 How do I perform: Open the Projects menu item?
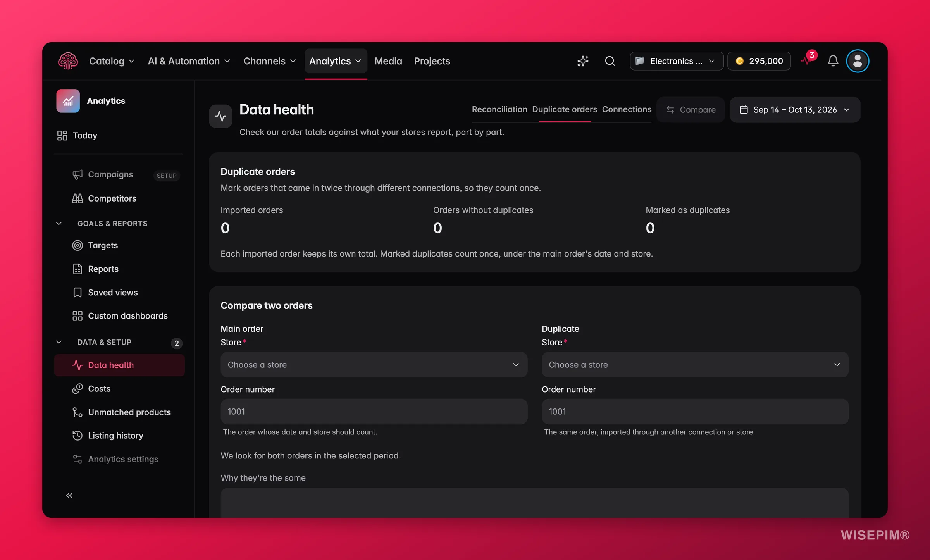[x=432, y=61]
